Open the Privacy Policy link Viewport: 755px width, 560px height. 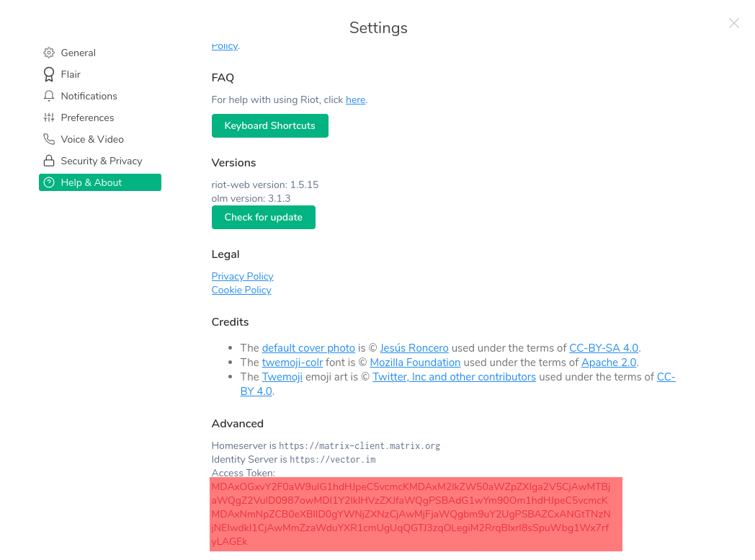coord(242,276)
